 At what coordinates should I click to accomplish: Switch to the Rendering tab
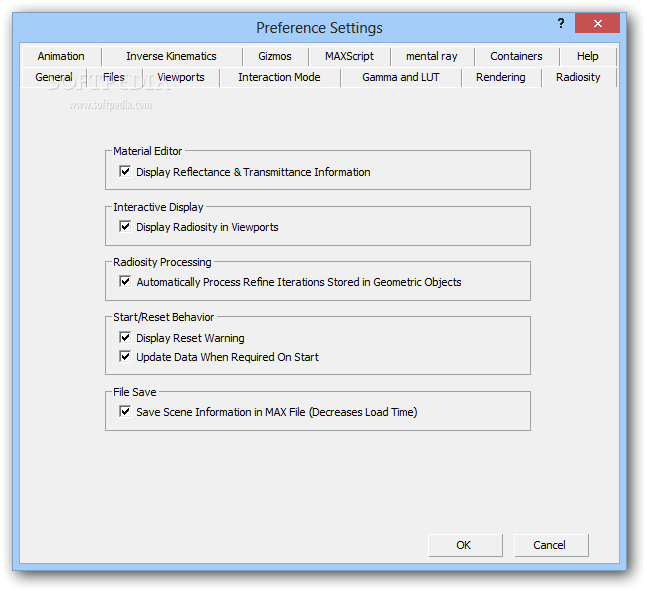(501, 77)
